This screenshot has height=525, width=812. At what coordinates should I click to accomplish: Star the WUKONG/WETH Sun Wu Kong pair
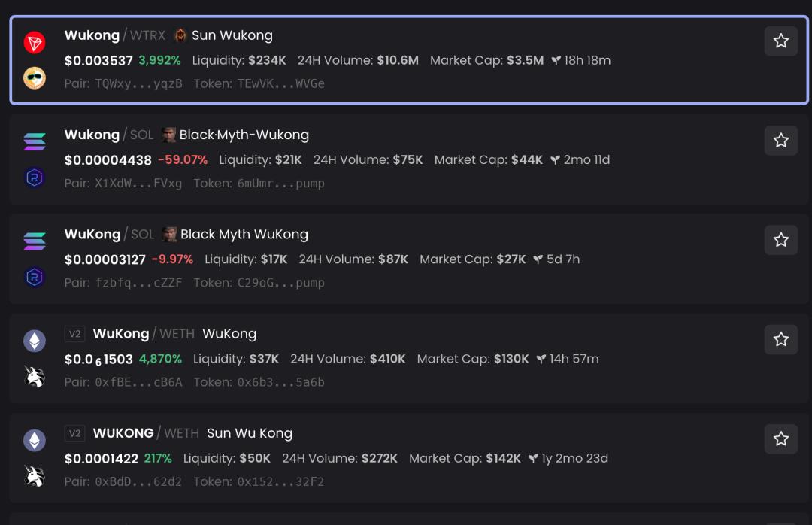click(780, 439)
